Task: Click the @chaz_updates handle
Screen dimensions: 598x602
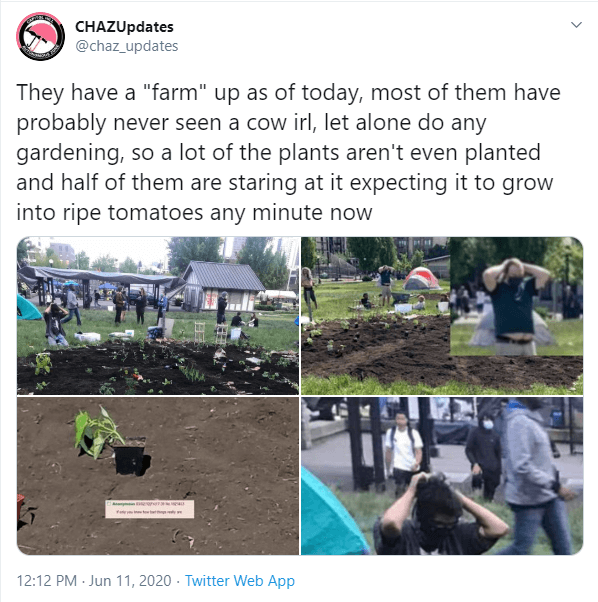Action: click(127, 46)
